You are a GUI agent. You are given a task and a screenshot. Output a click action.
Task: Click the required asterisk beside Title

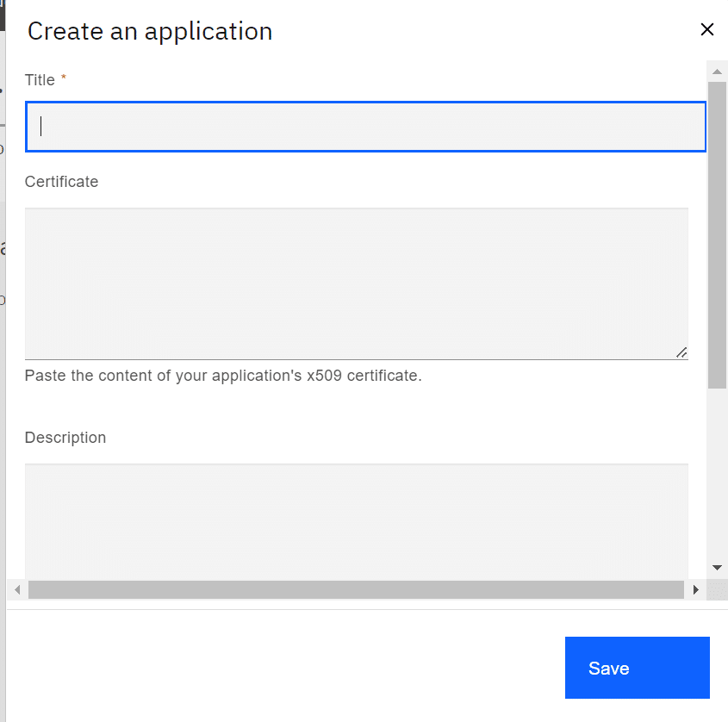pyautogui.click(x=64, y=78)
